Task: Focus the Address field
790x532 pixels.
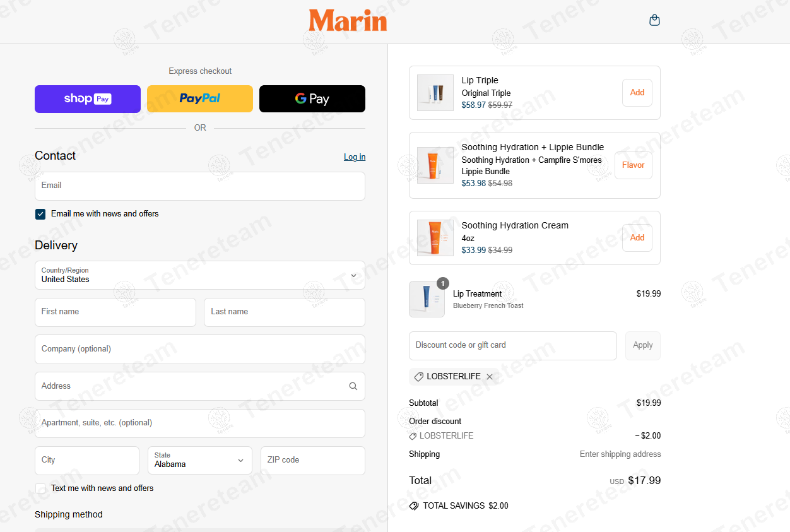Action: [200, 386]
